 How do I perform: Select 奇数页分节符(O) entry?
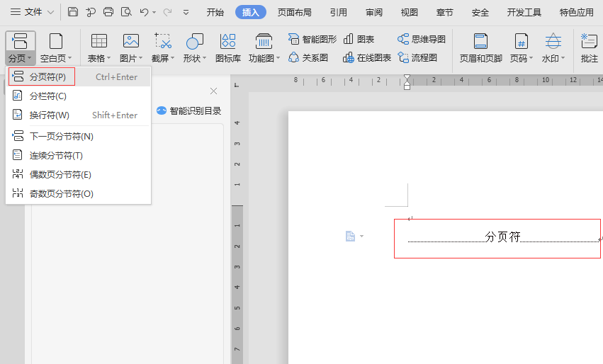tap(78, 194)
